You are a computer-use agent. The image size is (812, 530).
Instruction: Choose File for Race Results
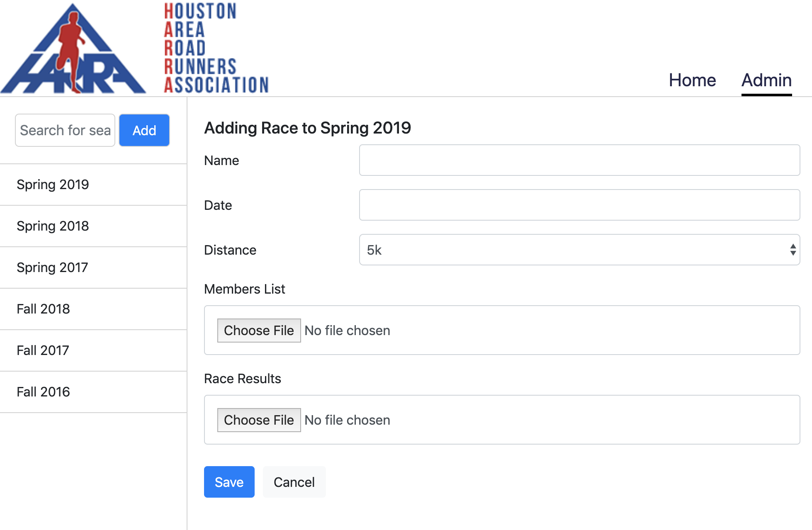(x=259, y=420)
